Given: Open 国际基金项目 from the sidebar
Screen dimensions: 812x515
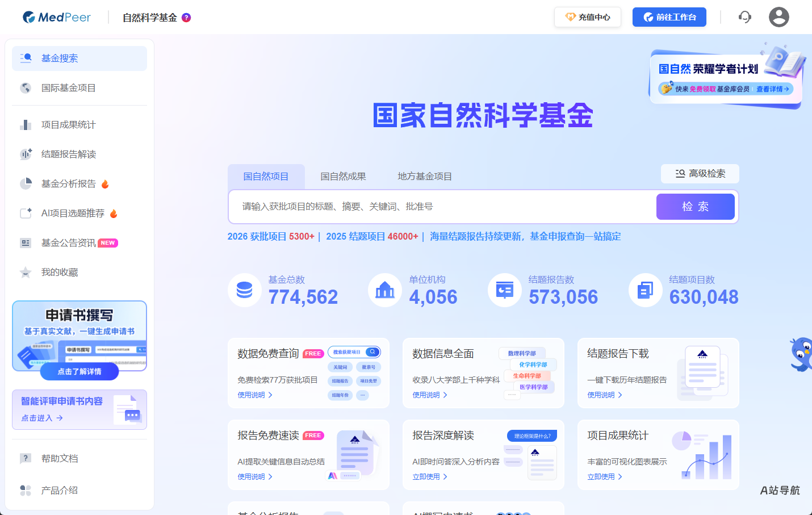Looking at the screenshot, I should [x=79, y=88].
